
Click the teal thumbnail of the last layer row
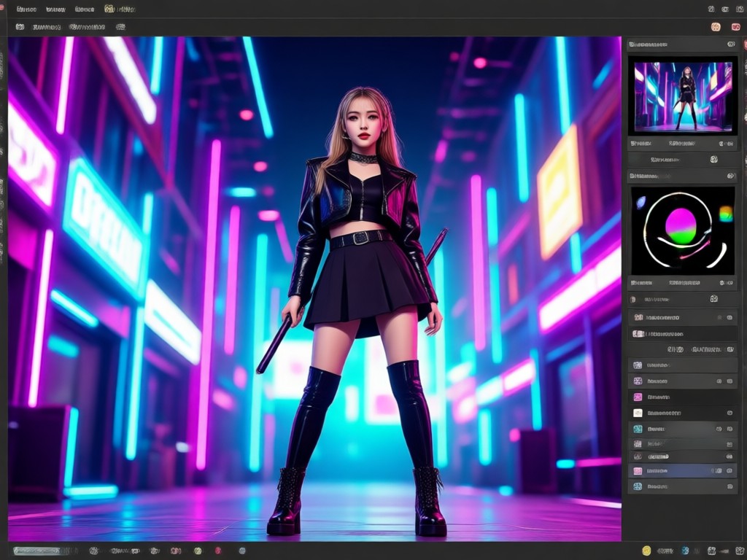tap(638, 486)
